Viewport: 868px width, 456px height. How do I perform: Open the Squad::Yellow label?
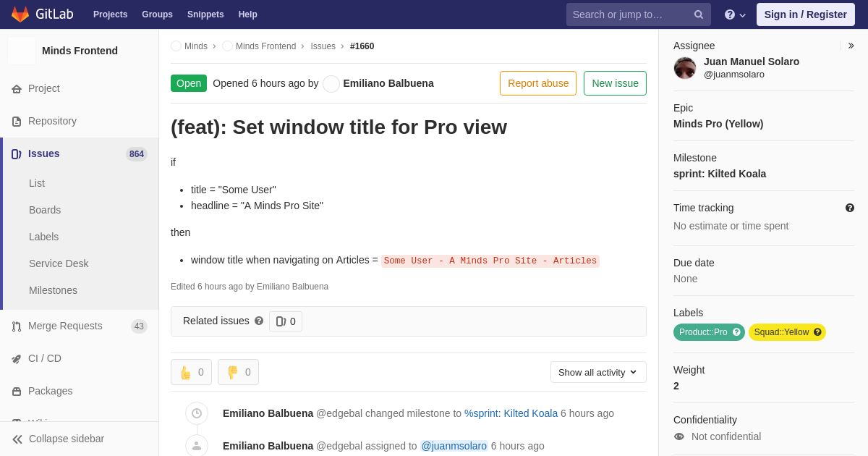pos(780,332)
